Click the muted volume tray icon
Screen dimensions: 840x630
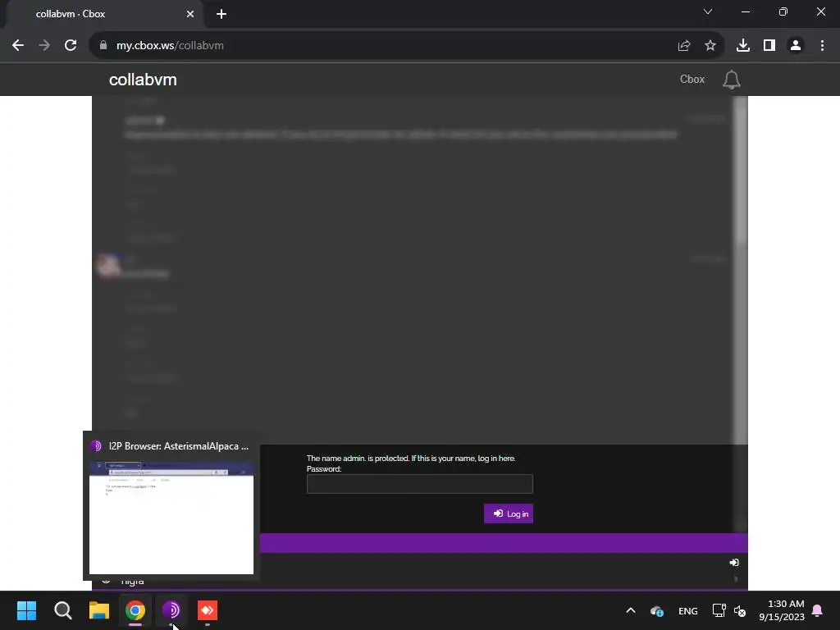pos(740,610)
